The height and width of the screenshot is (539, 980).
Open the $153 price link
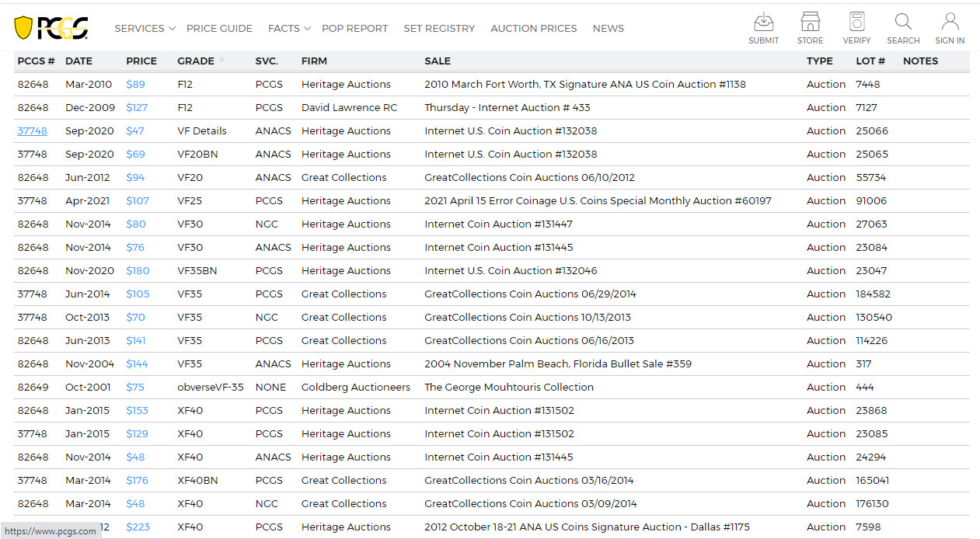pos(137,410)
